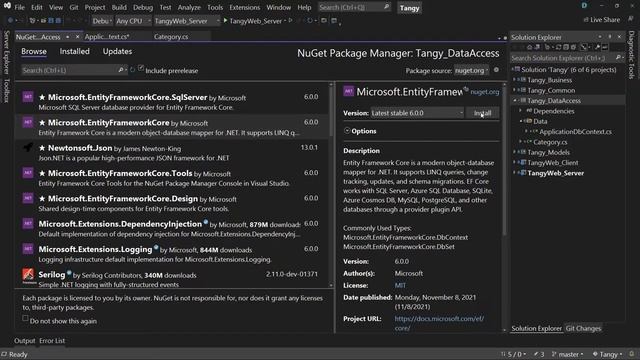Select the TangyWeb_Client project

tap(553, 162)
